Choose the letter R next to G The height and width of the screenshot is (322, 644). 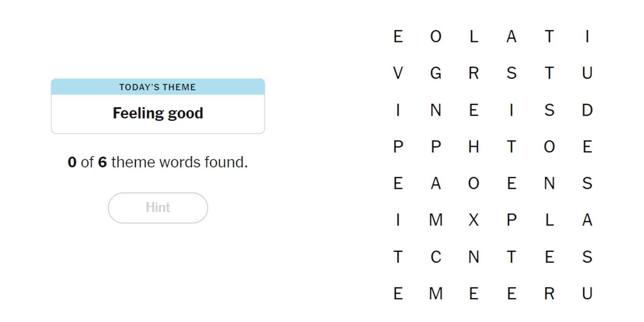473,73
